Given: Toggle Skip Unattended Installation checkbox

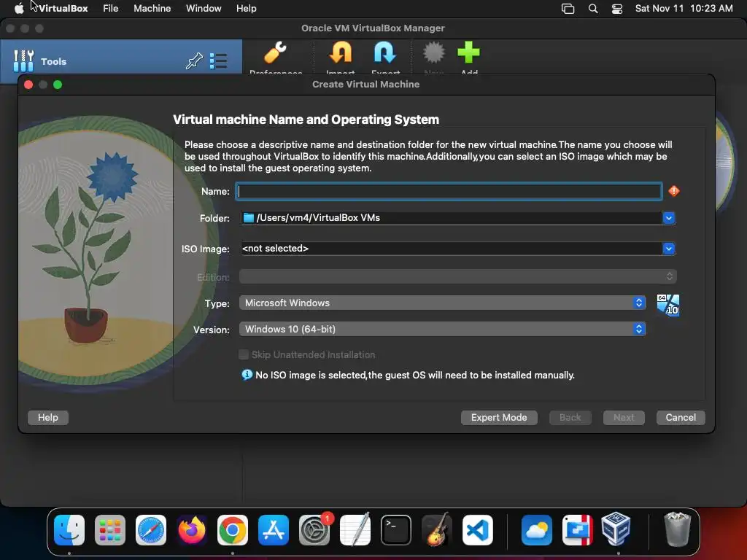Looking at the screenshot, I should point(244,354).
